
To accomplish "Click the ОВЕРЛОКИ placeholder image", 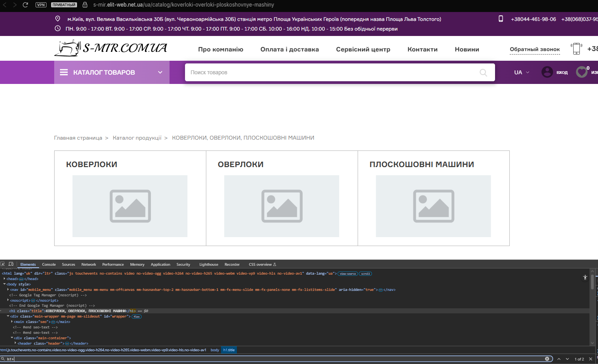I will (x=282, y=206).
